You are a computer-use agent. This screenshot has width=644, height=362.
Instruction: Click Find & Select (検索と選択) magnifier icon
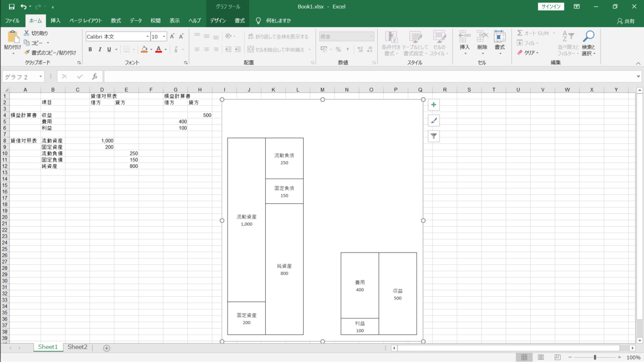[589, 36]
